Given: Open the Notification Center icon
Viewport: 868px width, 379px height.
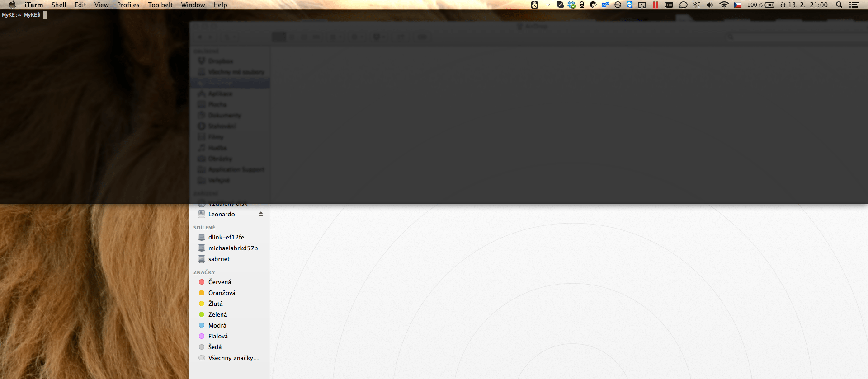Looking at the screenshot, I should coord(854,5).
